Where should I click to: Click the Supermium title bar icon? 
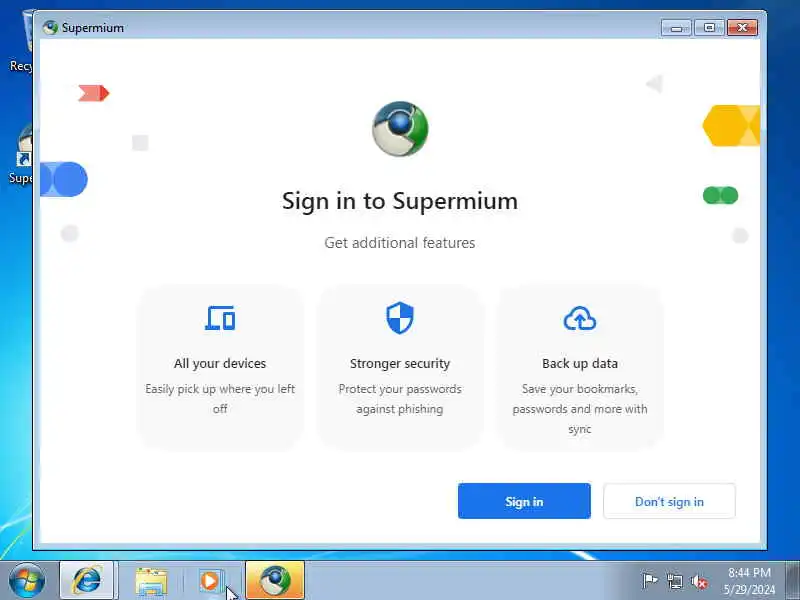(x=51, y=28)
